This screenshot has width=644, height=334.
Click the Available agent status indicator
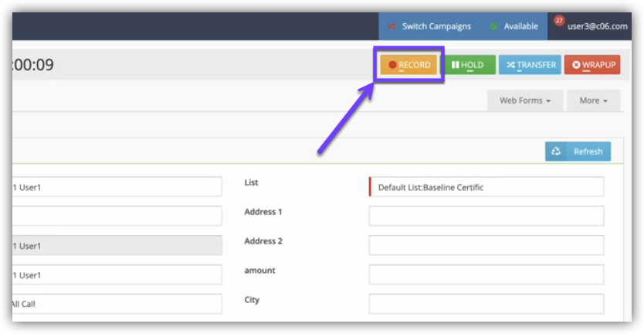pyautogui.click(x=514, y=26)
